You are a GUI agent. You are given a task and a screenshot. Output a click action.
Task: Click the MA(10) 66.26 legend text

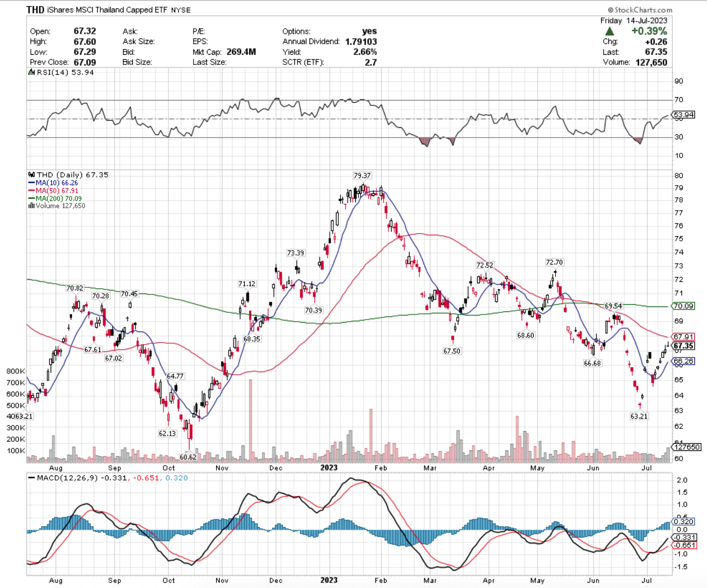tap(57, 183)
